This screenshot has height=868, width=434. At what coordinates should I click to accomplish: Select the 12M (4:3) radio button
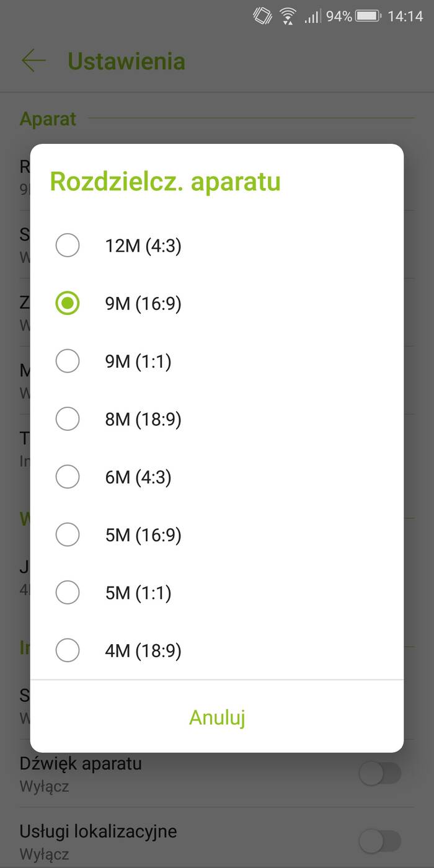pos(68,246)
